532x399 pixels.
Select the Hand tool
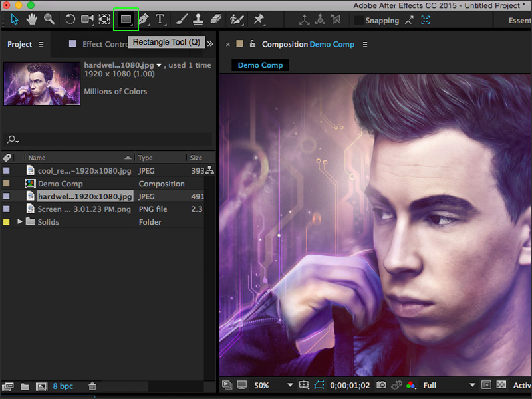click(31, 19)
